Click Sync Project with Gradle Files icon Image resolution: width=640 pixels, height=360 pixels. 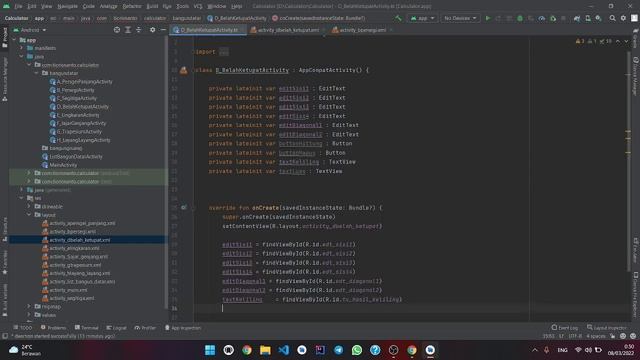[577, 18]
